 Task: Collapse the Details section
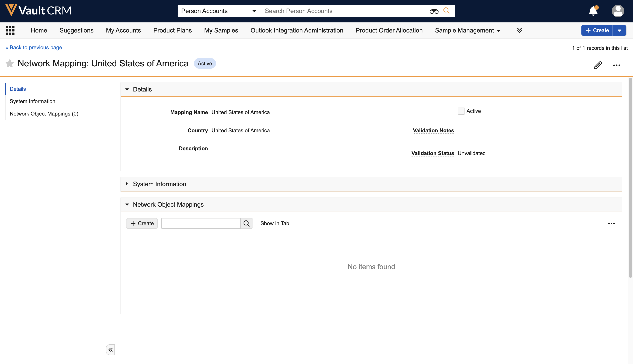coord(127,89)
